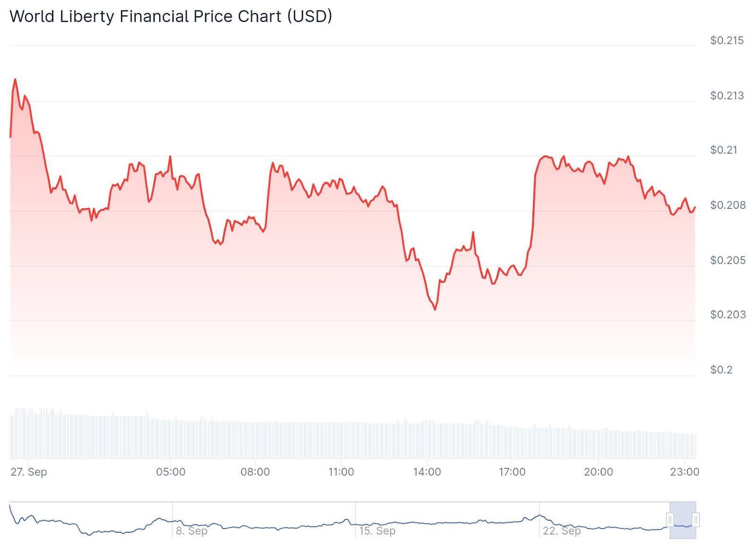The width and height of the screenshot is (756, 552).
Task: Click the 8. Sep navigator label
Action: click(191, 531)
